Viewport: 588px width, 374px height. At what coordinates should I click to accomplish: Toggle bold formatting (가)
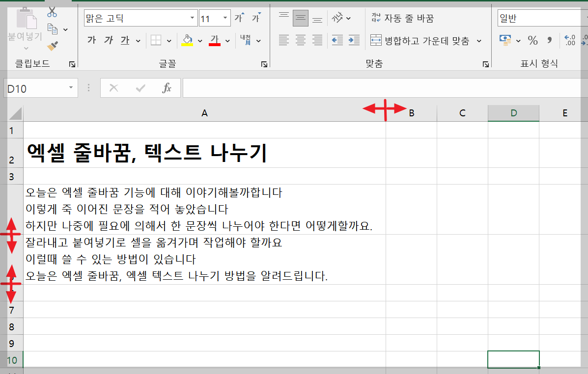click(x=91, y=39)
